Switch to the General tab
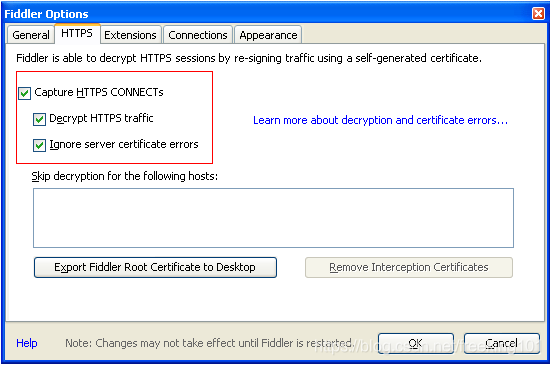Viewport: 551px width, 365px height. (31, 35)
